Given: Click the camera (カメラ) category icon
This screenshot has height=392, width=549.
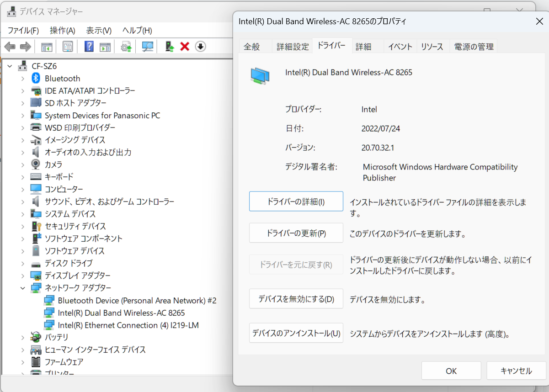Looking at the screenshot, I should point(36,164).
